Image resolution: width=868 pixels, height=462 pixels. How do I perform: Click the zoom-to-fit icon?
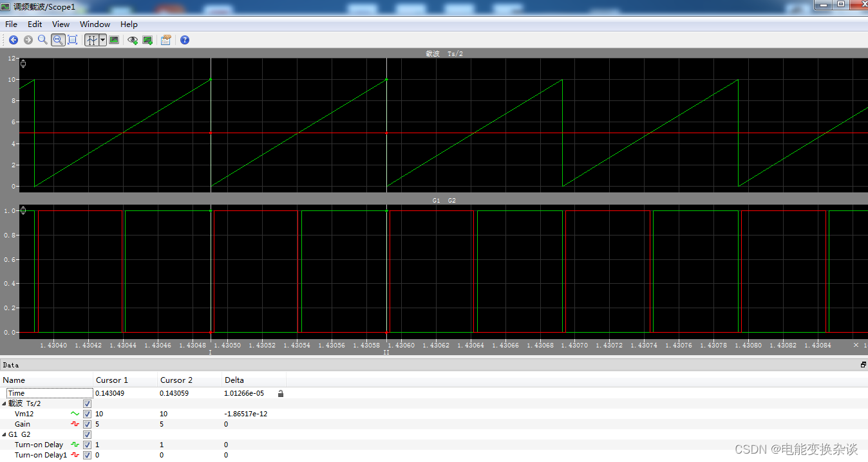[x=73, y=40]
